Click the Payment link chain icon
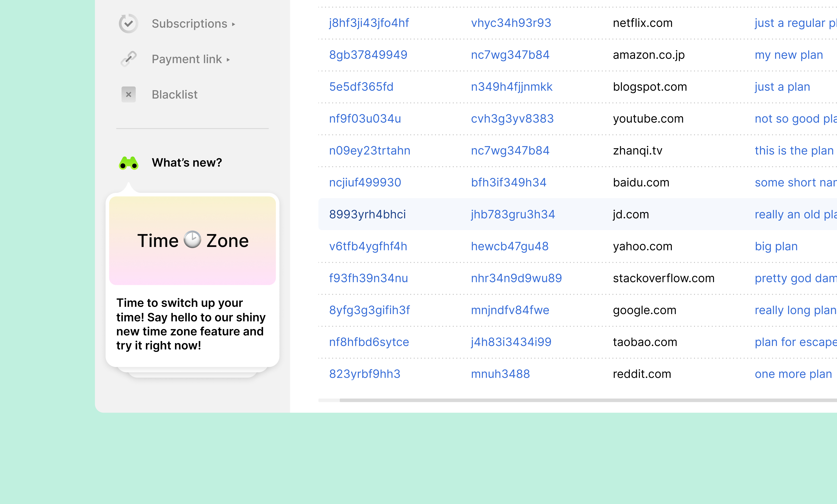The width and height of the screenshot is (837, 504). pyautogui.click(x=129, y=59)
